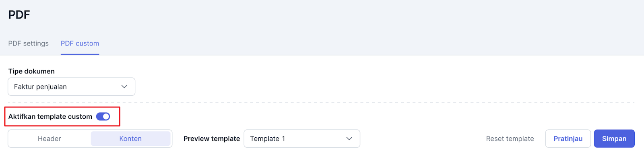This screenshot has width=644, height=153.
Task: Open the Preview template dropdown
Action: coord(302,139)
